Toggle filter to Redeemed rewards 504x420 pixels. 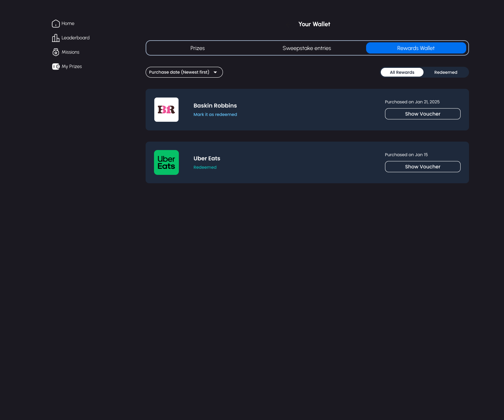(446, 72)
